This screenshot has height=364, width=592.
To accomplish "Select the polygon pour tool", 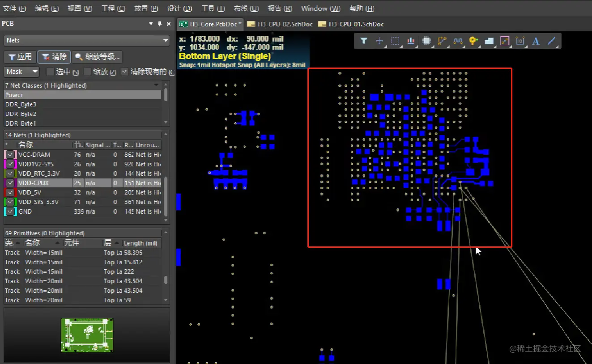I will pos(489,41).
